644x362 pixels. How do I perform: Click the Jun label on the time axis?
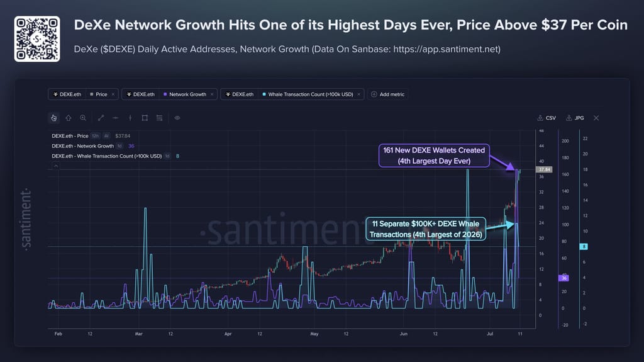pos(404,334)
